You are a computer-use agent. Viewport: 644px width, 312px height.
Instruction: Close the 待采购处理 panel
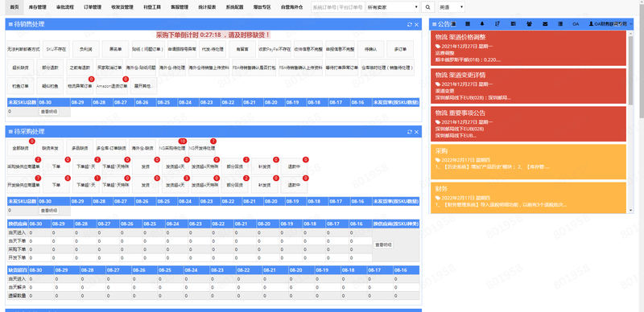[x=416, y=132]
